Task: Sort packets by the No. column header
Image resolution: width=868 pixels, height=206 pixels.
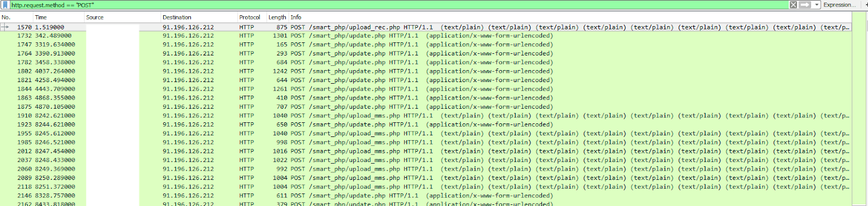Action: (x=17, y=17)
